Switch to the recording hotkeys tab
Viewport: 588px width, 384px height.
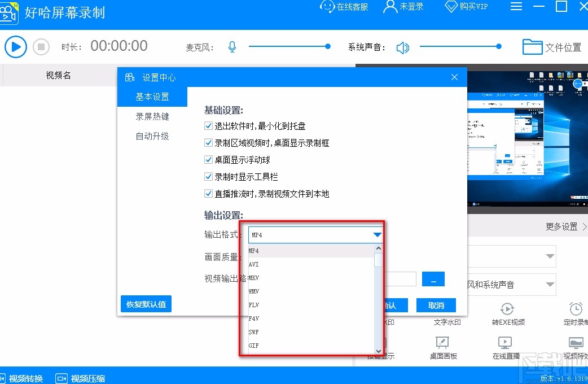coord(152,116)
